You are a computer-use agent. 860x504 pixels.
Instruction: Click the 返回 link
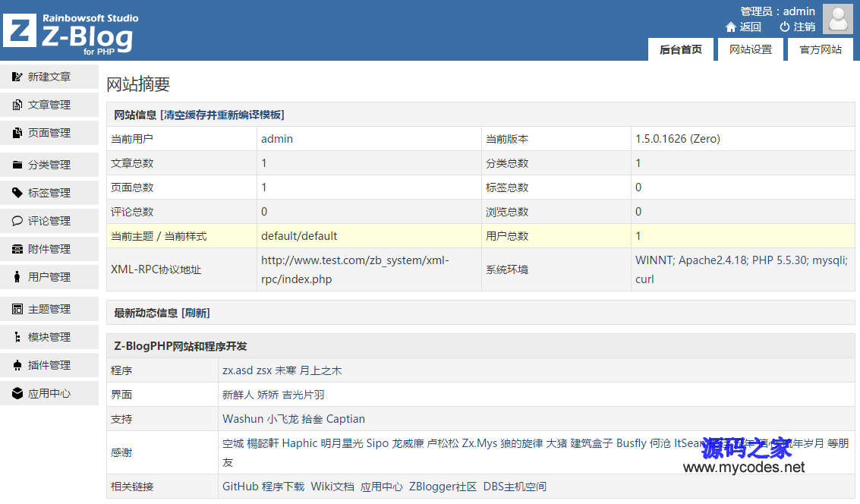(x=750, y=27)
